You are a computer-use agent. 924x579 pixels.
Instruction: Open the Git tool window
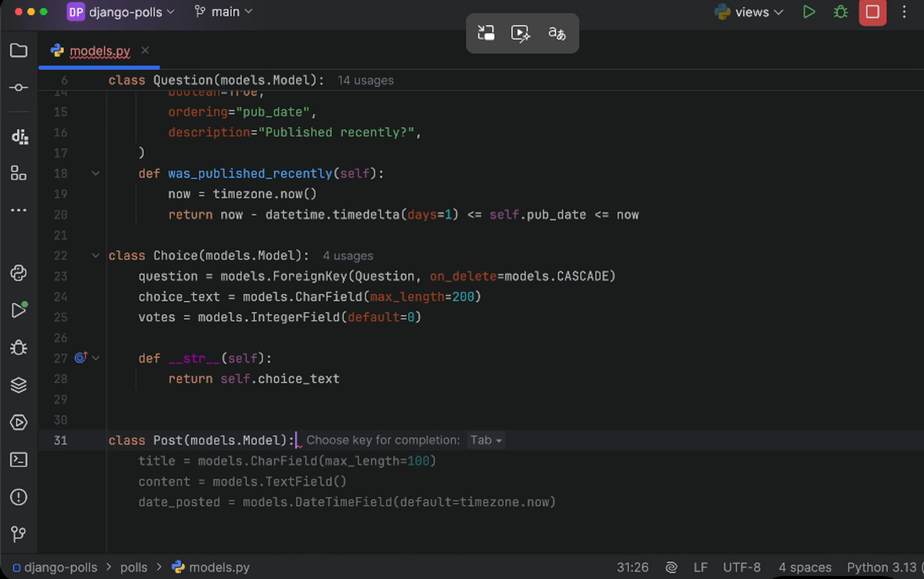coord(18,534)
